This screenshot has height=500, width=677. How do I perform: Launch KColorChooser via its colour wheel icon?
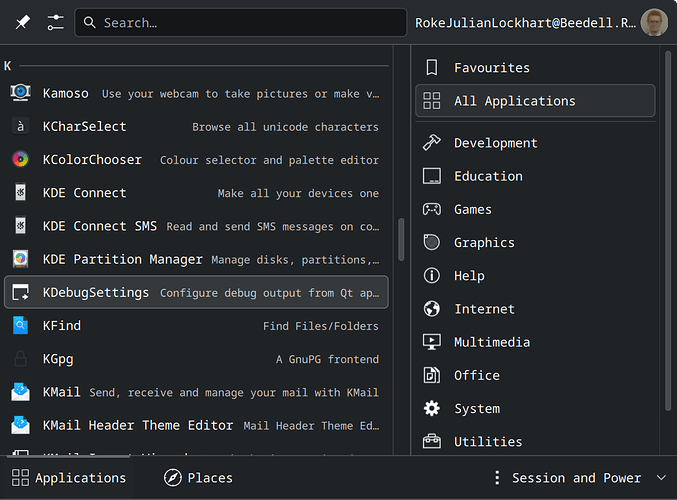coord(21,160)
